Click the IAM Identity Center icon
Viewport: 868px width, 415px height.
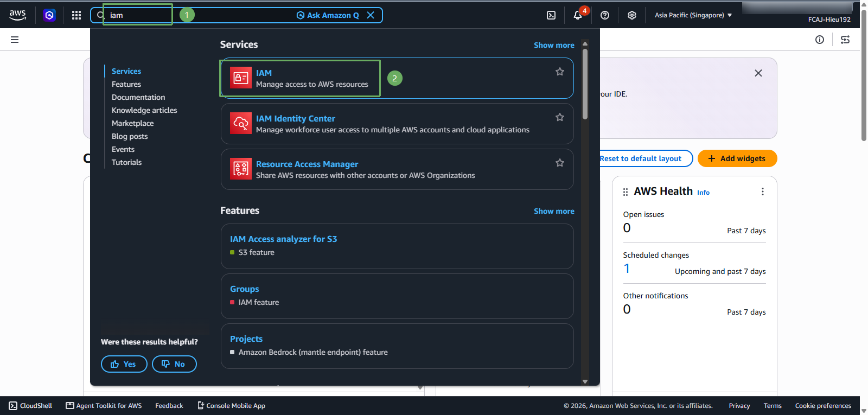(x=241, y=124)
